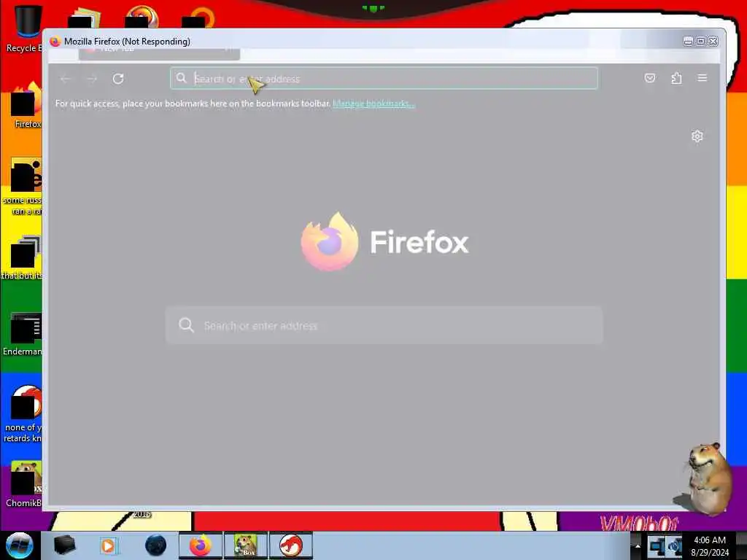Viewport: 747px width, 560px height.
Task: Click the Firefox logo in the title bar
Action: tap(55, 42)
